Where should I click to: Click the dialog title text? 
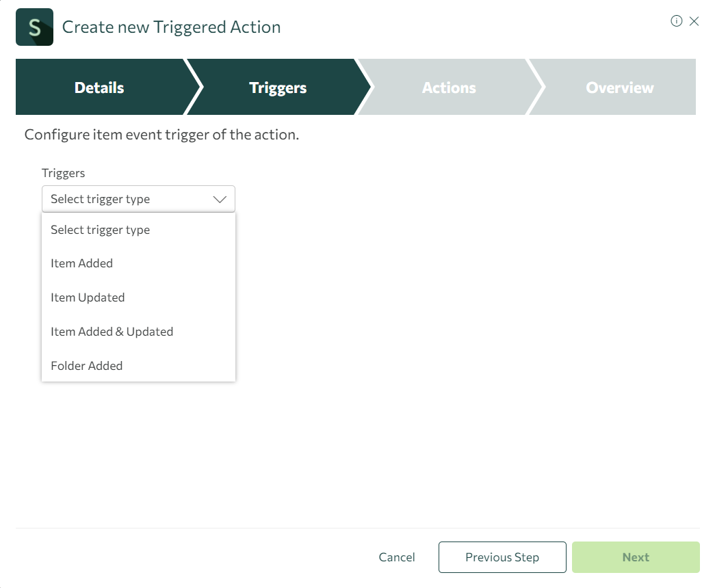[171, 27]
